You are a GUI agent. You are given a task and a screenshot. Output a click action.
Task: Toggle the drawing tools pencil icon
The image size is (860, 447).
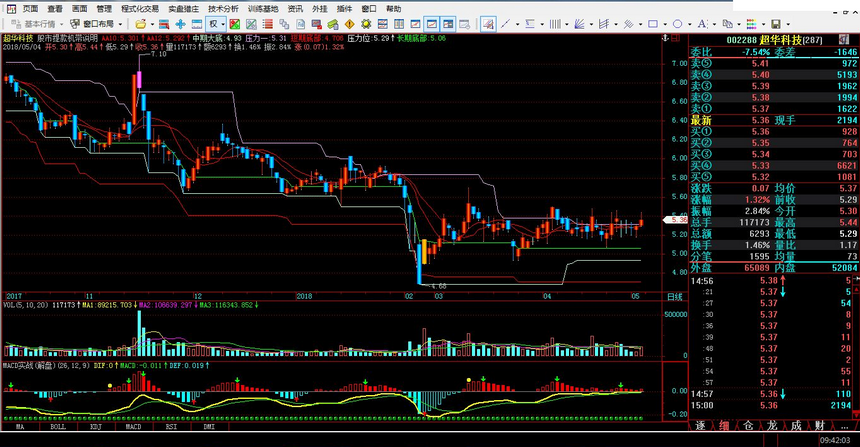[x=488, y=24]
